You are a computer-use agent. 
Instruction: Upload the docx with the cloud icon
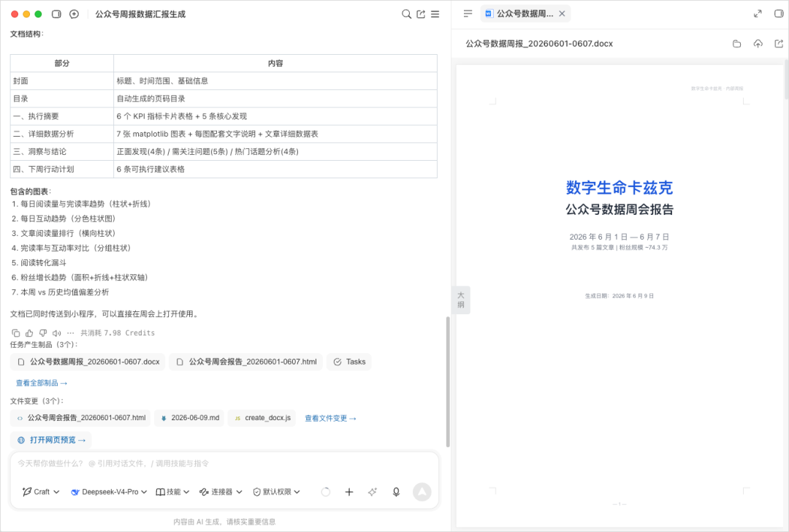[758, 44]
